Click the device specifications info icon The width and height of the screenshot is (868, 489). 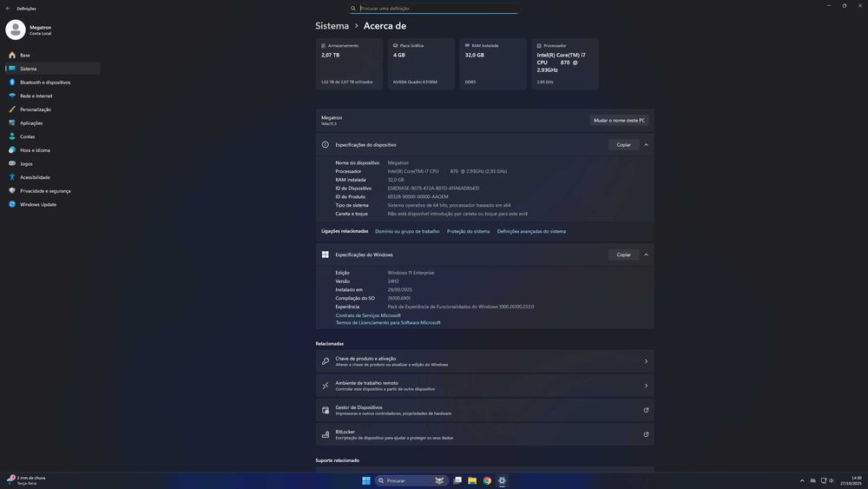click(325, 144)
